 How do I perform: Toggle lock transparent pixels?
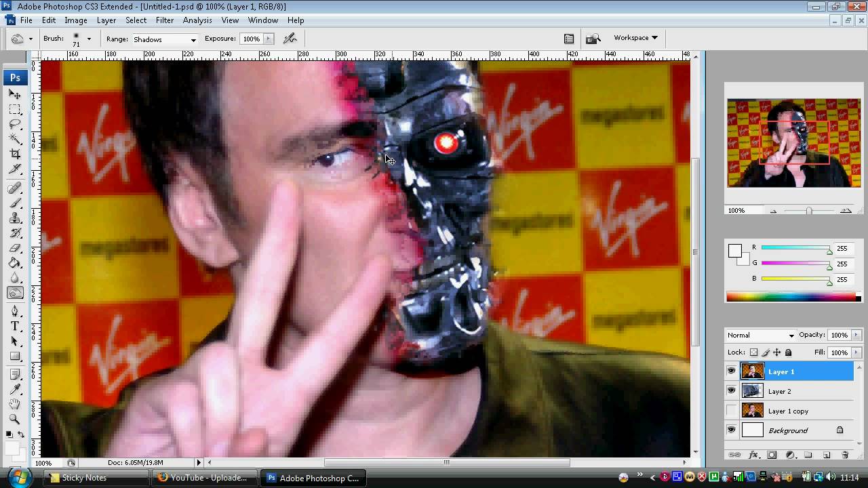[x=753, y=352]
